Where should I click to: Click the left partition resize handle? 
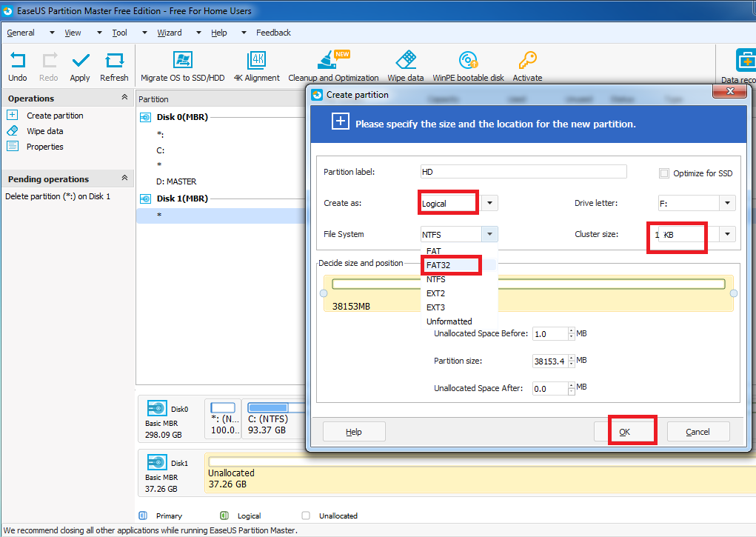(324, 293)
